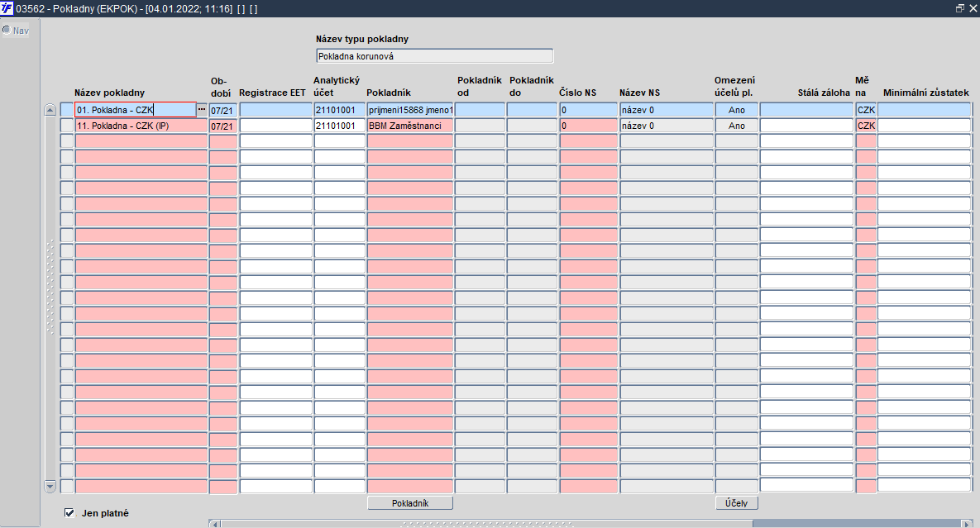The height and width of the screenshot is (528, 980).
Task: Click the Pokladník od field of the second row
Action: tap(480, 126)
